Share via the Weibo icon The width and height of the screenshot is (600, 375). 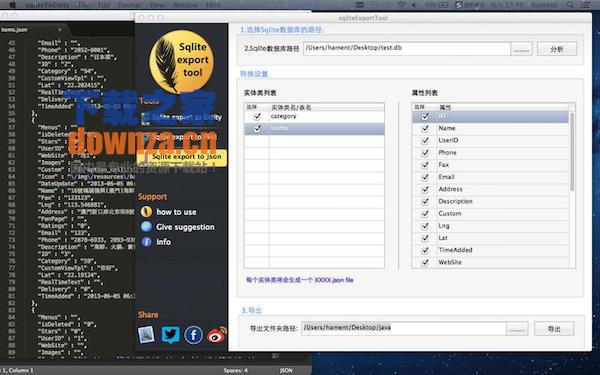pos(217,335)
